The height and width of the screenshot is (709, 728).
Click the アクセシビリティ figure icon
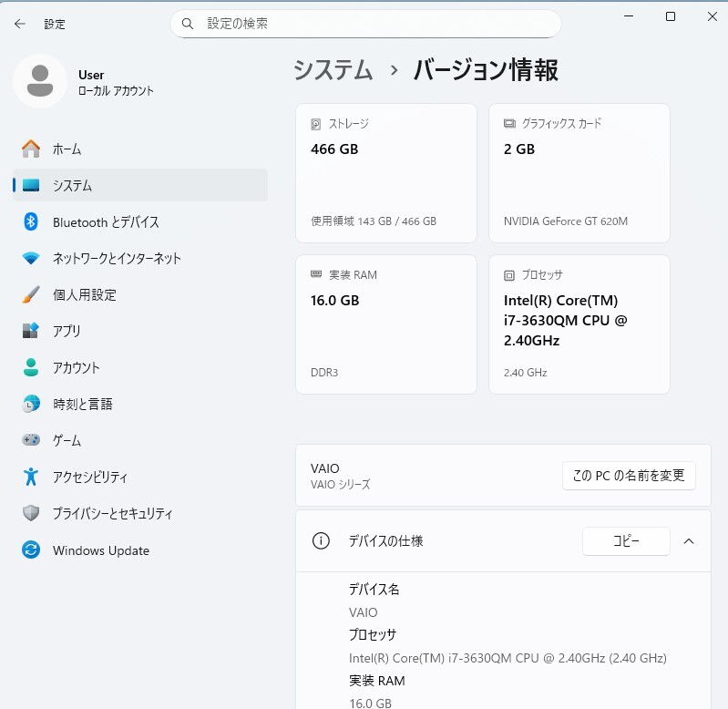click(31, 477)
